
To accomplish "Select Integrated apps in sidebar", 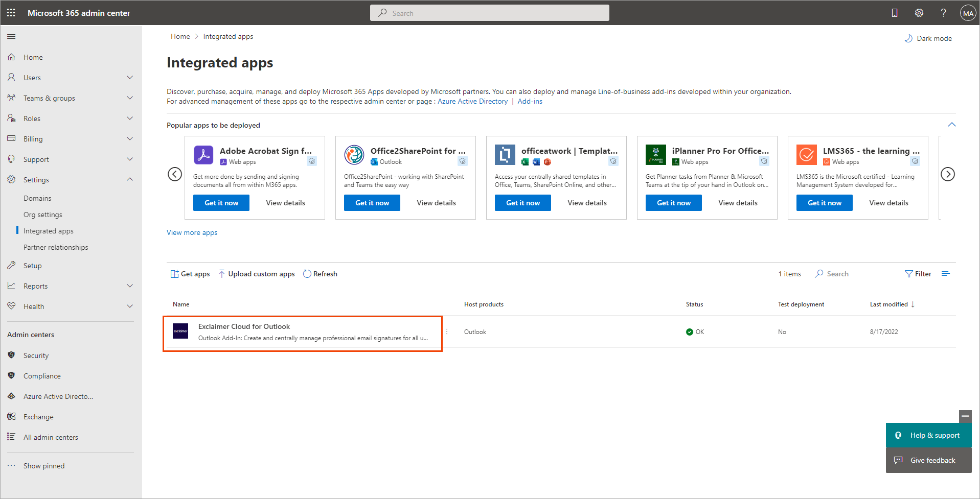I will (49, 231).
